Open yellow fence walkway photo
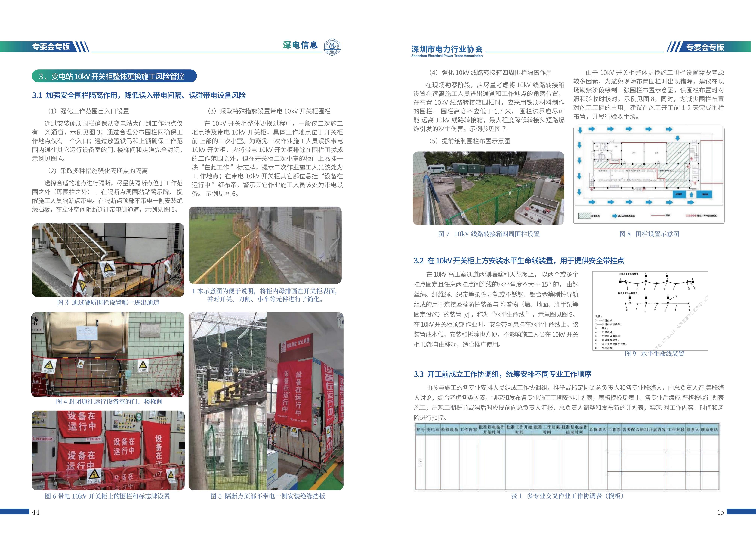 point(265,245)
